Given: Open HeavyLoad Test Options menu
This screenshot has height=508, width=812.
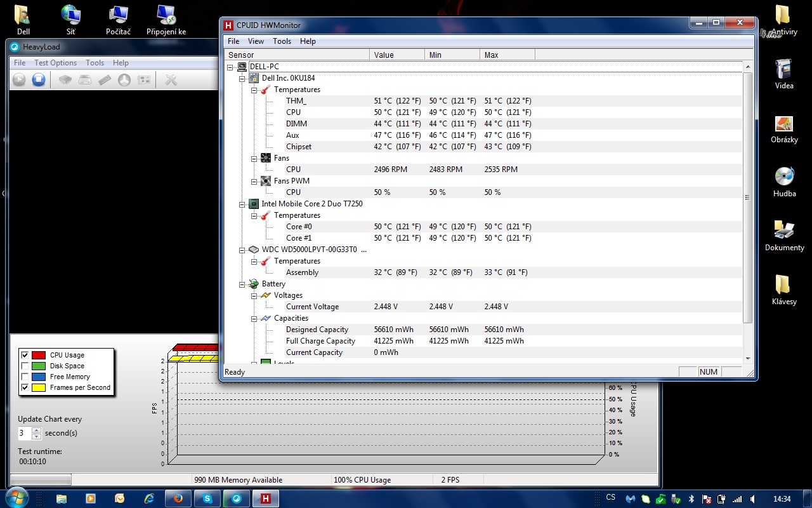Looking at the screenshot, I should pyautogui.click(x=55, y=63).
